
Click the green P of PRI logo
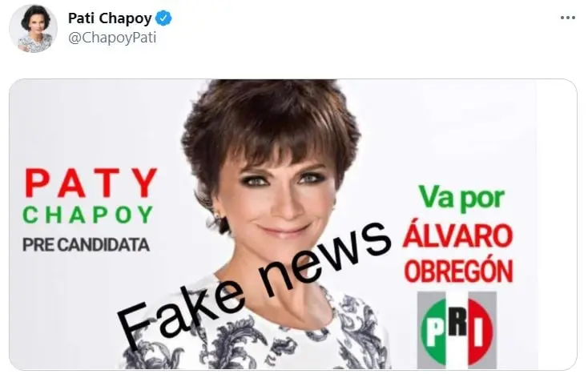[x=434, y=332]
